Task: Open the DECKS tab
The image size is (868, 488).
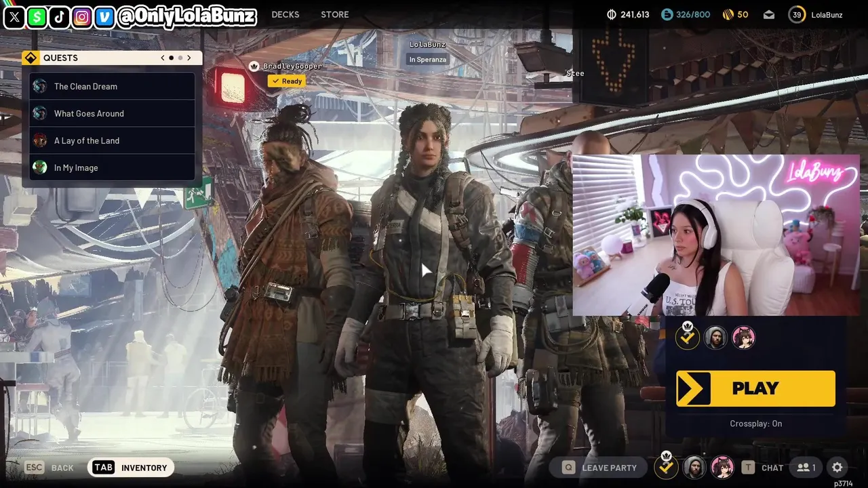Action: click(285, 14)
